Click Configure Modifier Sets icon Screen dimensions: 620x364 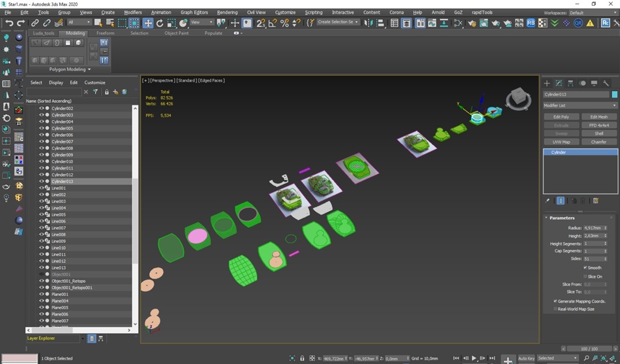pyautogui.click(x=596, y=200)
